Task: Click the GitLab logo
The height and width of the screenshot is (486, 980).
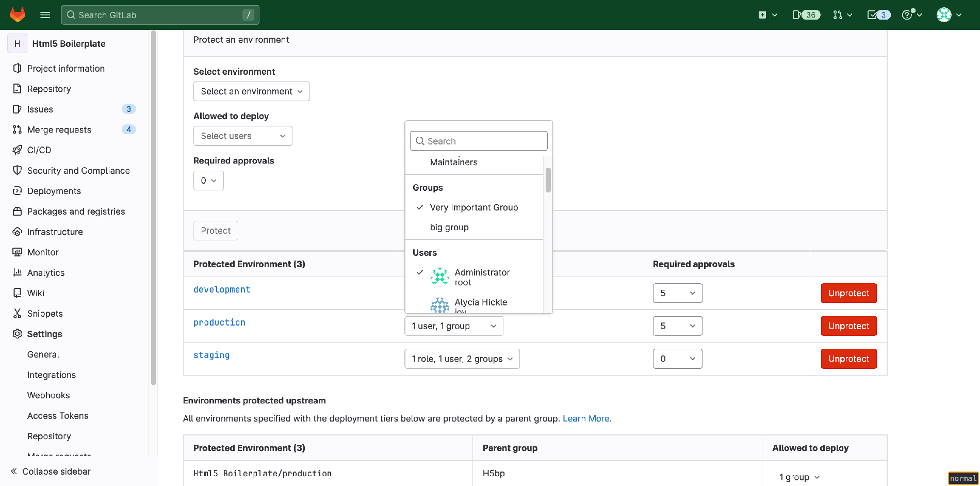Action: tap(18, 14)
